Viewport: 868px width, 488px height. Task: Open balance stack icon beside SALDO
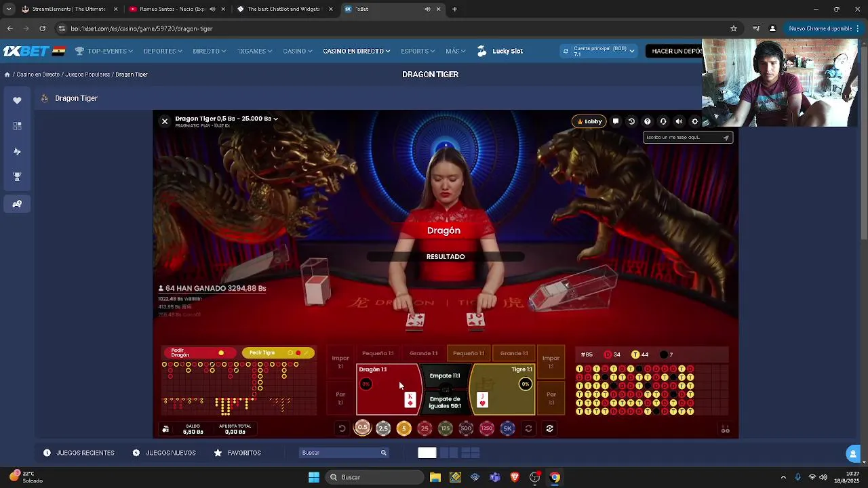tap(165, 429)
